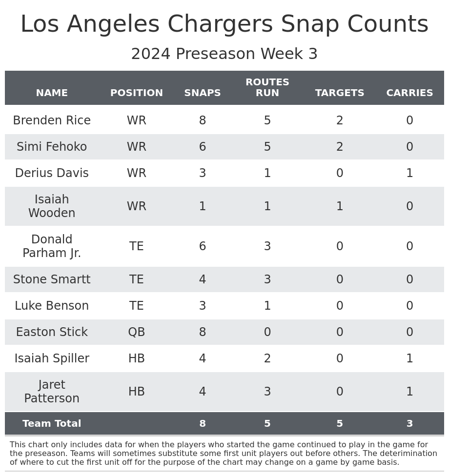Select Derius Davis in the table
This screenshot has width=449, height=476.
tap(52, 173)
